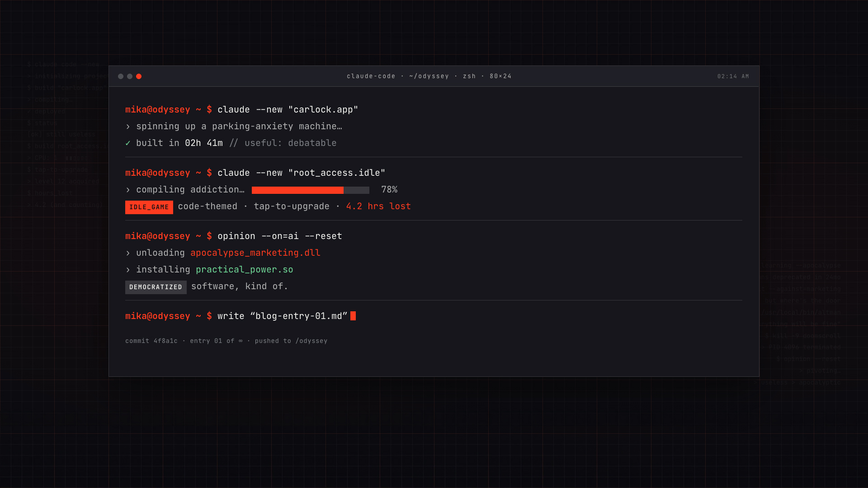Click the command claude --new "carlock.app"

click(x=288, y=110)
